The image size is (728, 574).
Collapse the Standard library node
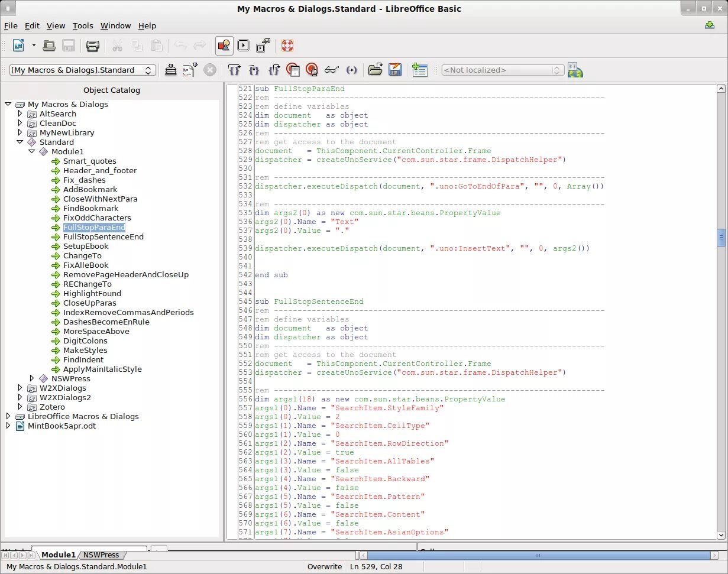coord(20,142)
